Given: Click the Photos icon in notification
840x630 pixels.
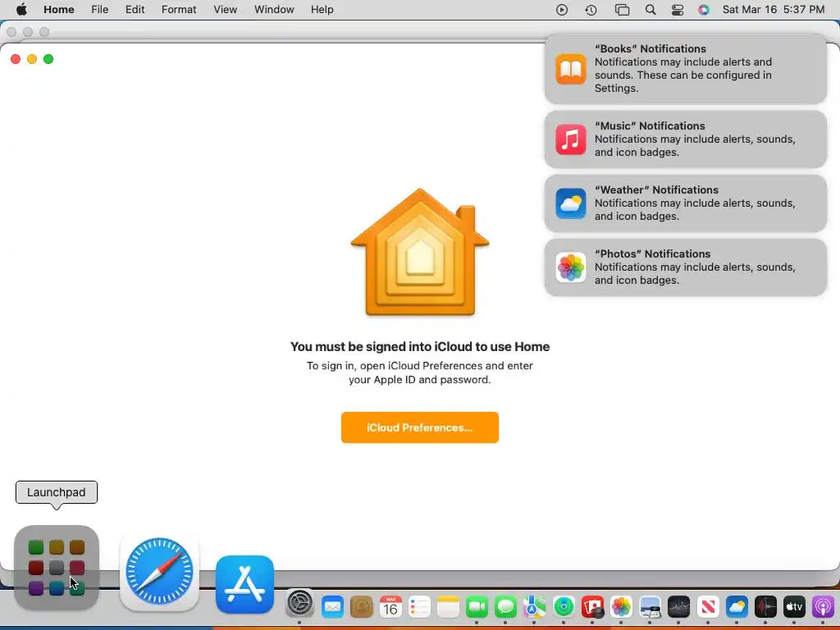Looking at the screenshot, I should (x=571, y=267).
